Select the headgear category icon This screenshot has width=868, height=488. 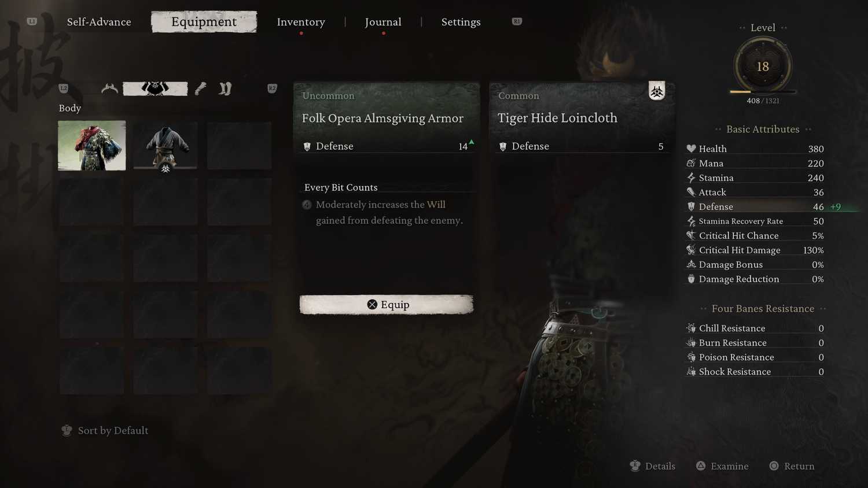109,88
